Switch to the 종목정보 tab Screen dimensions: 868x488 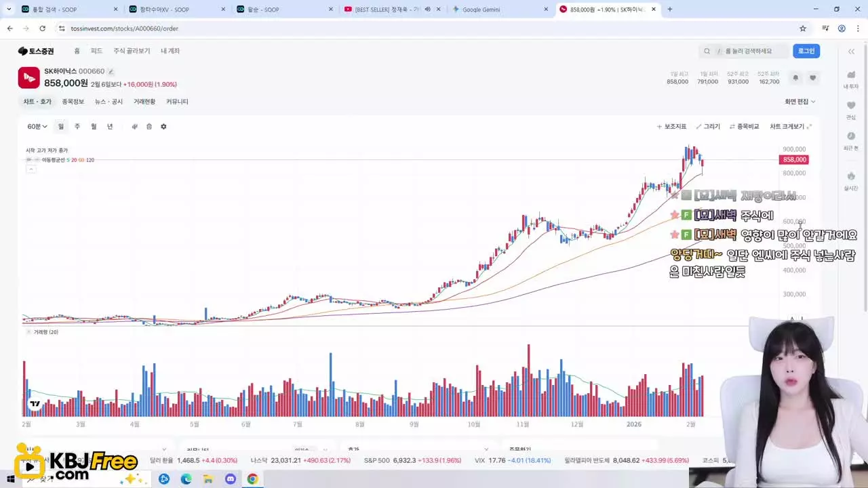[x=73, y=102]
